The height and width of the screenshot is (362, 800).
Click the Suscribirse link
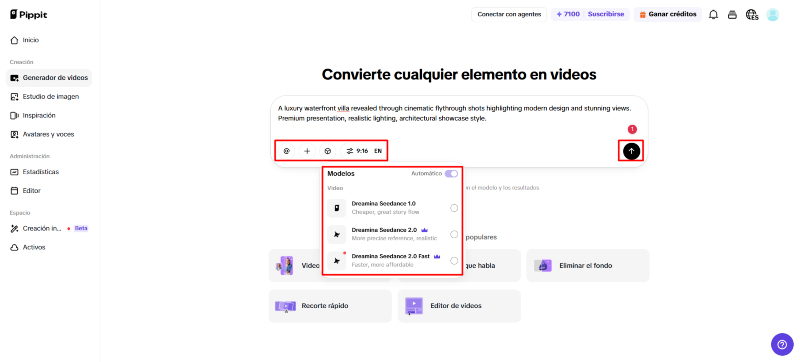coord(606,14)
